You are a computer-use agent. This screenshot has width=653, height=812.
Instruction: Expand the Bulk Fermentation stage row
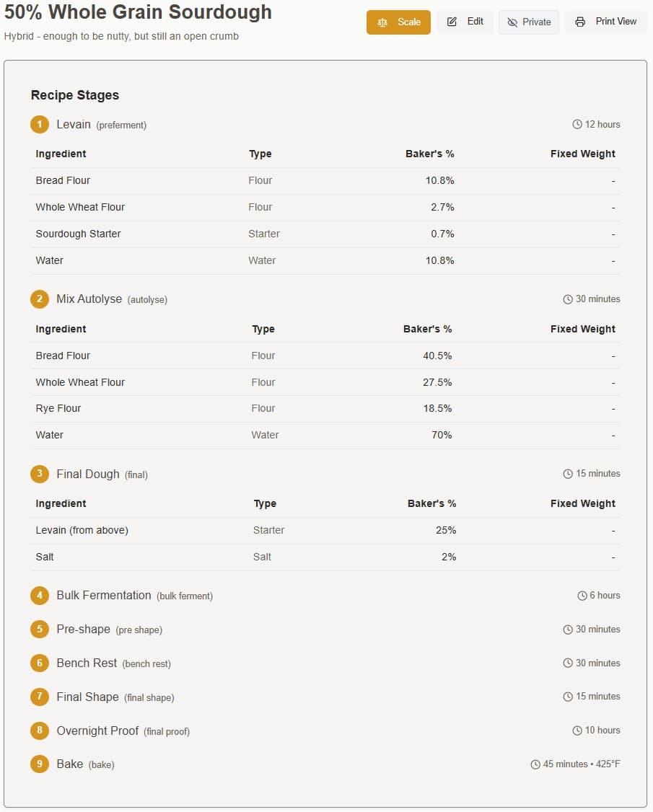(x=103, y=596)
